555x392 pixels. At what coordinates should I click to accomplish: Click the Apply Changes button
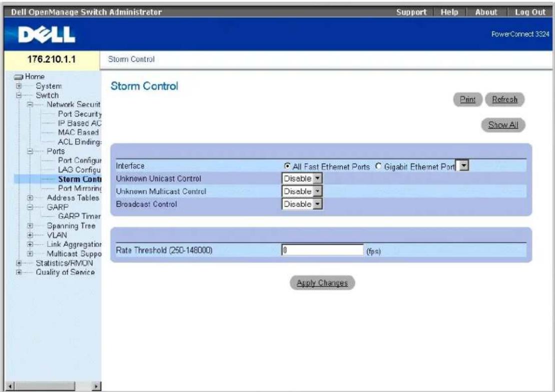tap(322, 283)
